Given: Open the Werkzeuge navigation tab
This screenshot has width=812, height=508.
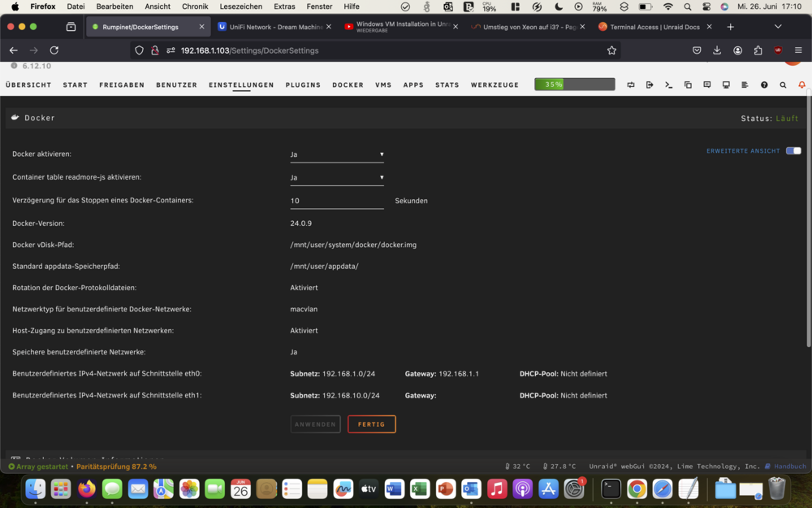Looking at the screenshot, I should point(495,85).
